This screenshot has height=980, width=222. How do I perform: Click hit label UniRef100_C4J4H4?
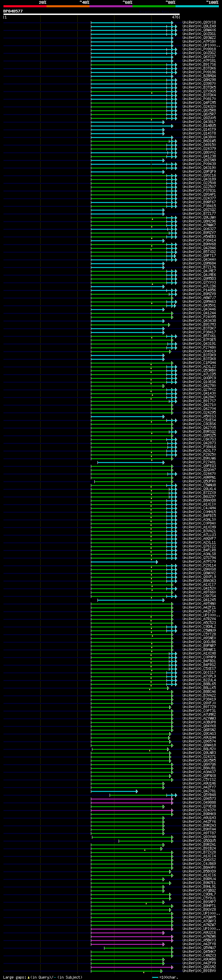click(x=199, y=508)
